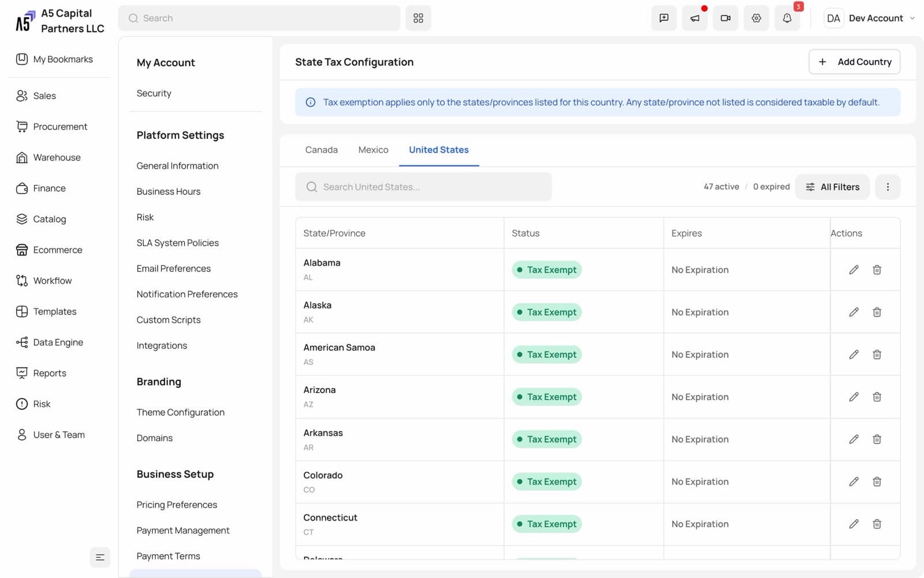Edit the Colorado tax row

tap(854, 481)
